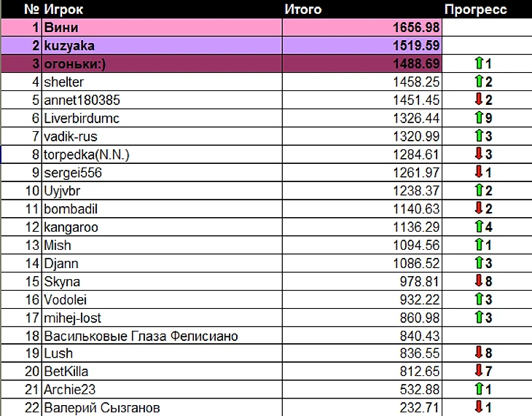
Task: Click green up arrow in shelter row
Action: [479, 82]
